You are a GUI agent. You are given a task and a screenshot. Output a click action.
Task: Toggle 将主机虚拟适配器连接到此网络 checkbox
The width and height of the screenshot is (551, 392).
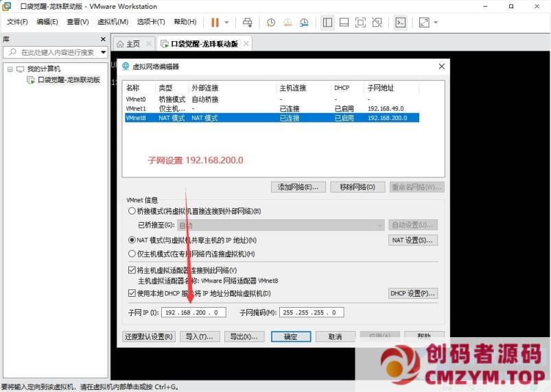(132, 270)
